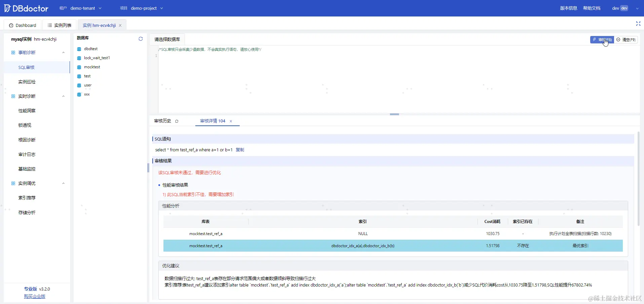Click the Dashboard tab icon
Screen dimensions: 644x304
pyautogui.click(x=11, y=25)
